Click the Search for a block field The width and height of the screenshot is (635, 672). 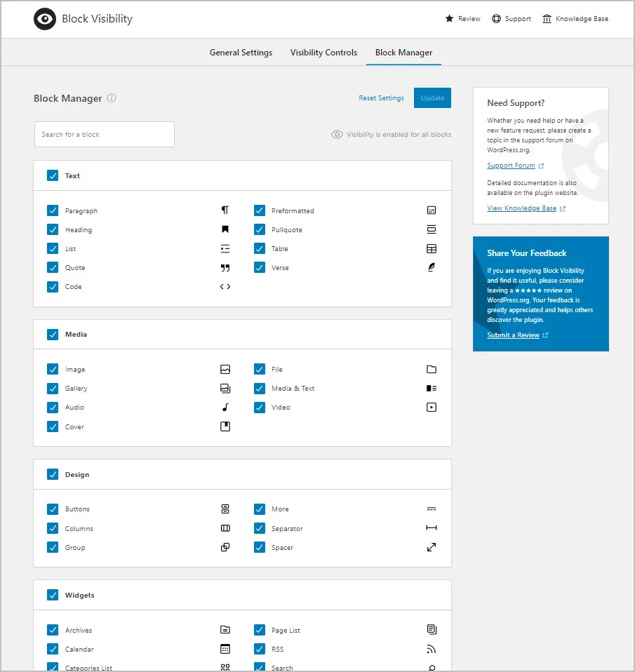tap(104, 135)
